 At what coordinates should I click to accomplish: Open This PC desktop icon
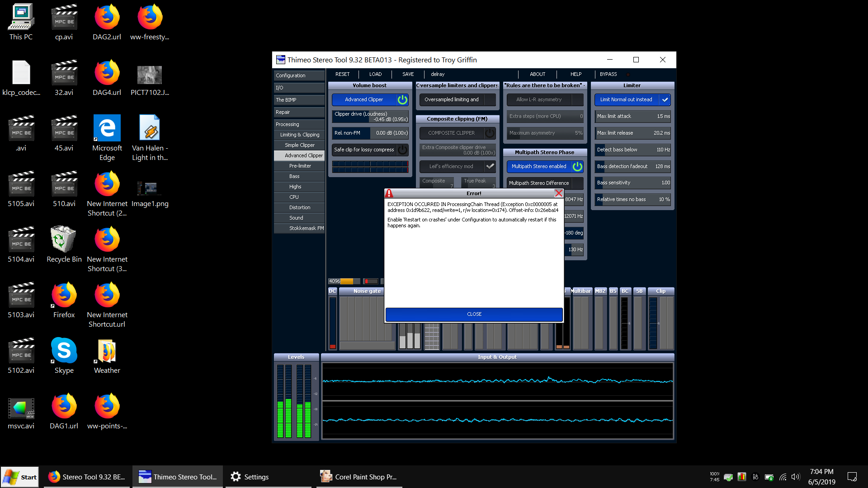[x=21, y=23]
